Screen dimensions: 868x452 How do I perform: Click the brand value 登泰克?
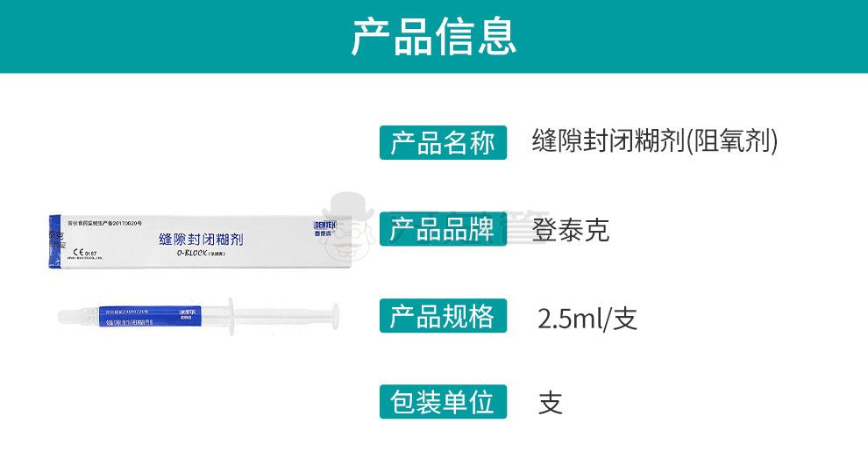[570, 229]
